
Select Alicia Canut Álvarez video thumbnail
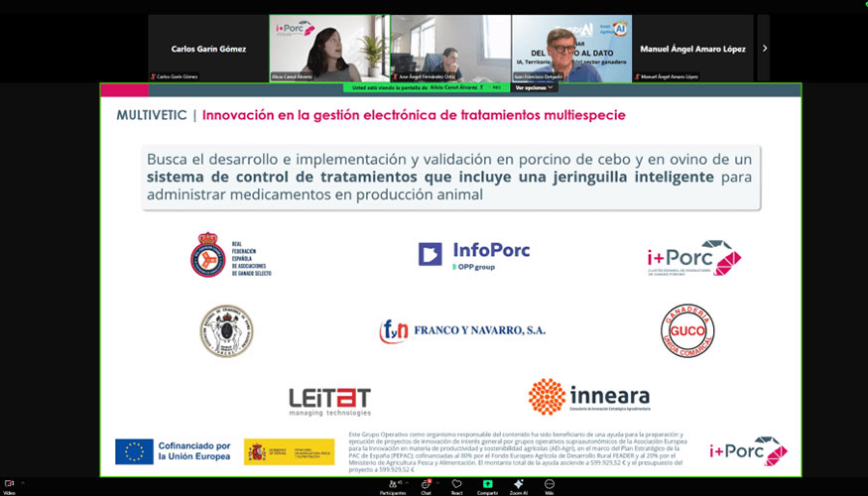tap(329, 49)
